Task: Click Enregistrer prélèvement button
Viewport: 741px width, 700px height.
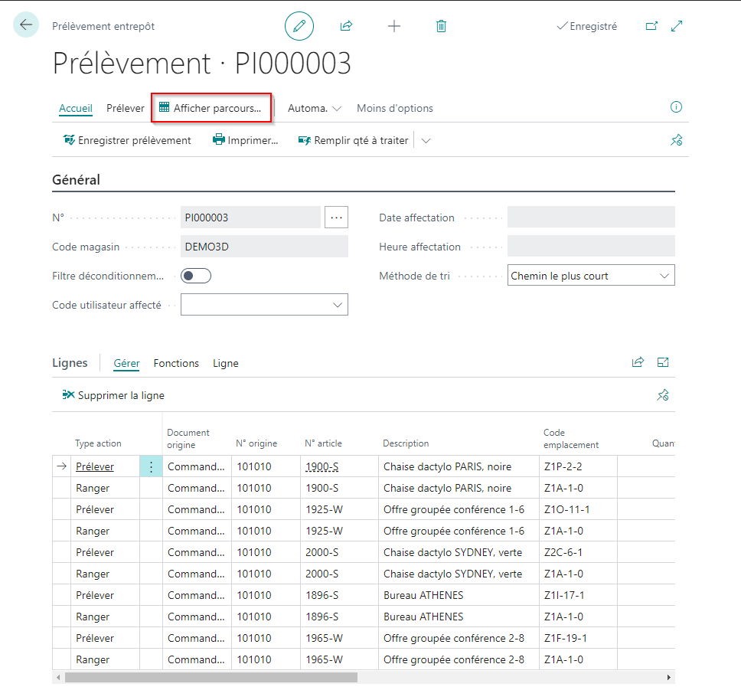Action: (127, 140)
